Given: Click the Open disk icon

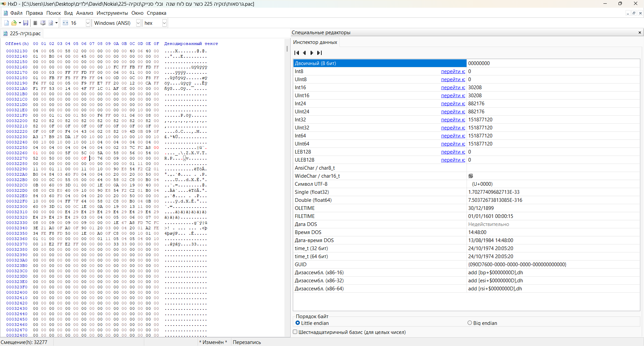Looking at the screenshot, I should [43, 23].
